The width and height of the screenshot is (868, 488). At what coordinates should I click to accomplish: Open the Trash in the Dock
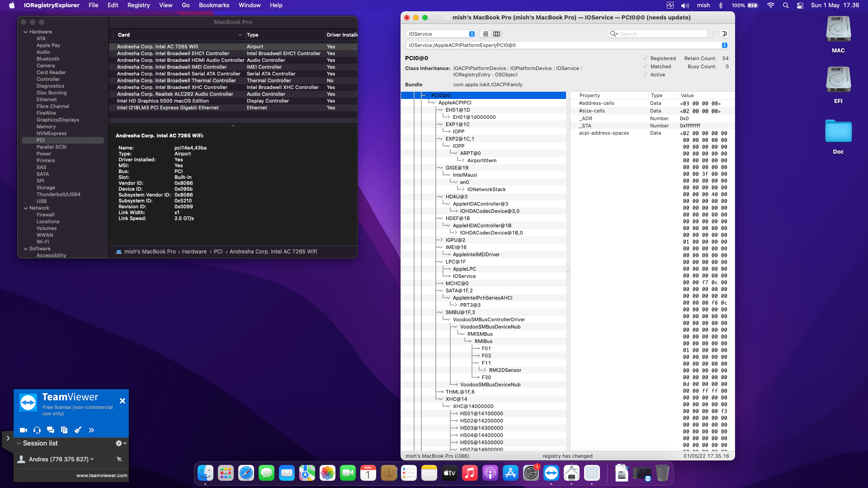(x=662, y=473)
